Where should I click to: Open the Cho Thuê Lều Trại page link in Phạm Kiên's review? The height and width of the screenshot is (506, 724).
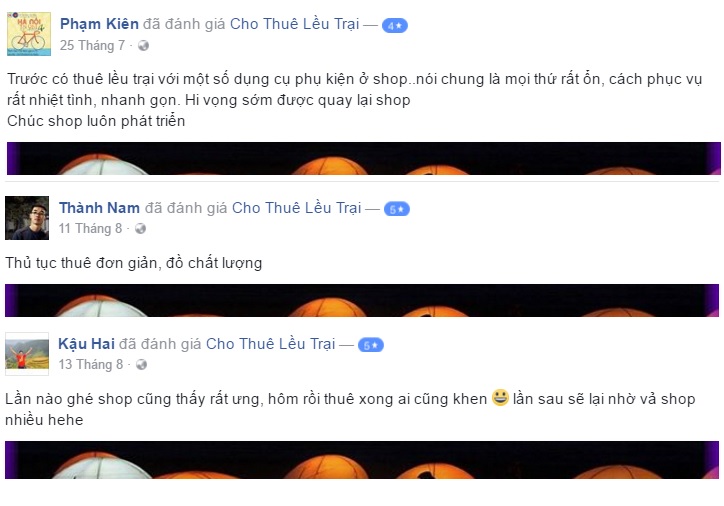coord(295,24)
